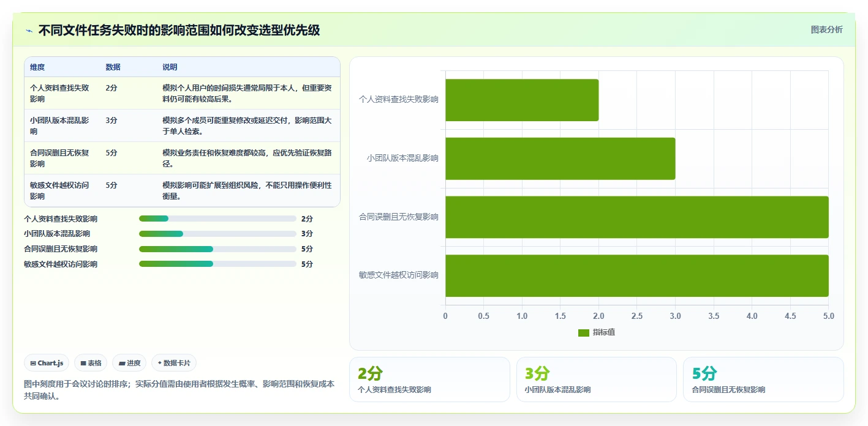
Task: Click the blue icon beside the page title
Action: [x=29, y=31]
